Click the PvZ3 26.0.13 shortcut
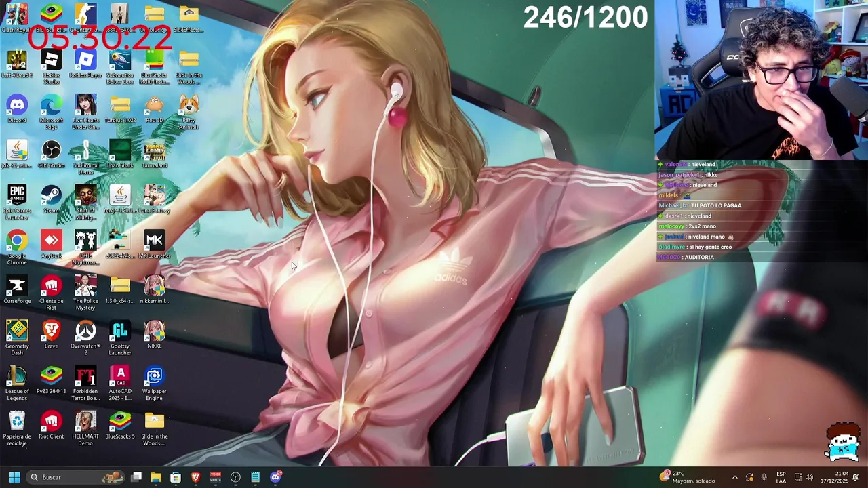The width and height of the screenshot is (868, 488). [x=51, y=381]
